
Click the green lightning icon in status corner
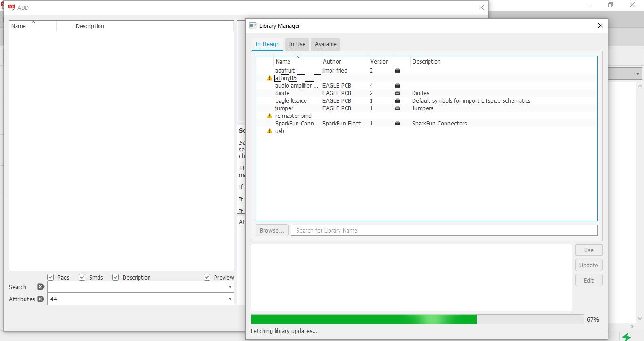(x=626, y=337)
